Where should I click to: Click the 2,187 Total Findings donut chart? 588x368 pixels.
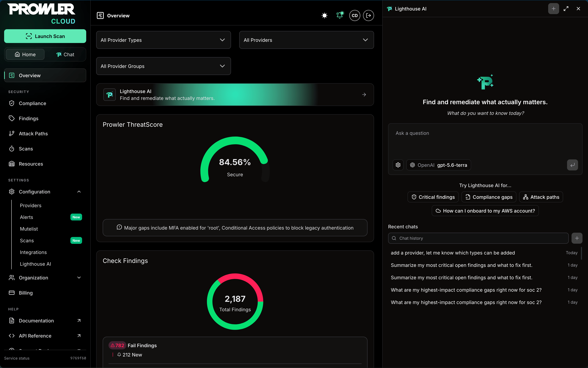click(x=235, y=302)
